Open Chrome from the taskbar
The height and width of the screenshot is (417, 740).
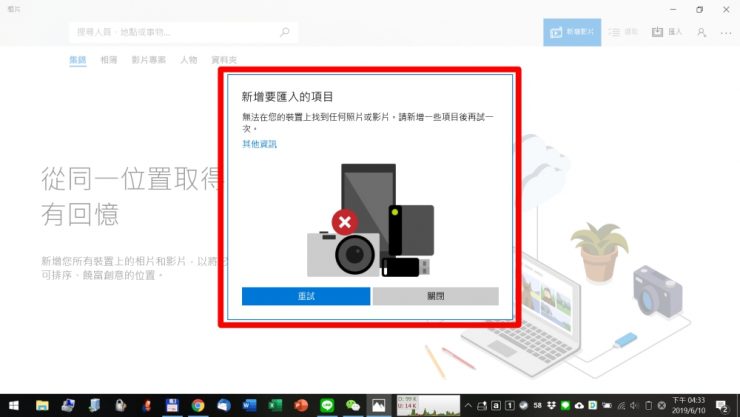tap(198, 405)
